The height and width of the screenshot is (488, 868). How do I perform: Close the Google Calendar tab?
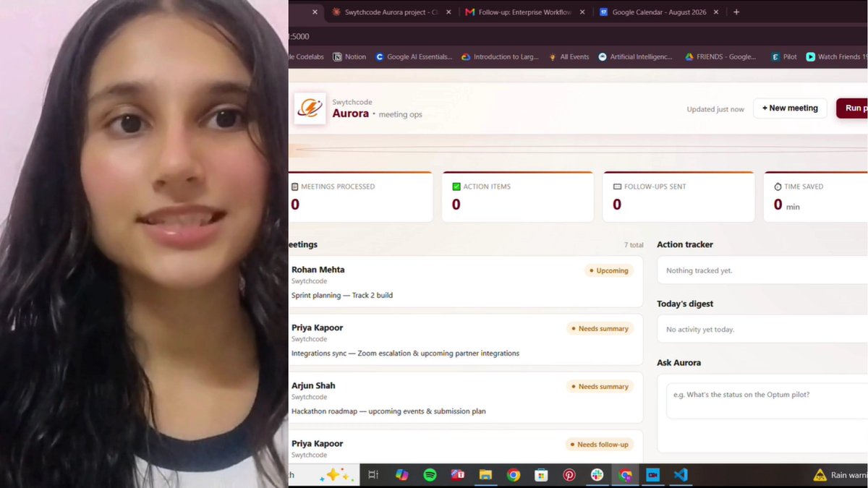717,12
